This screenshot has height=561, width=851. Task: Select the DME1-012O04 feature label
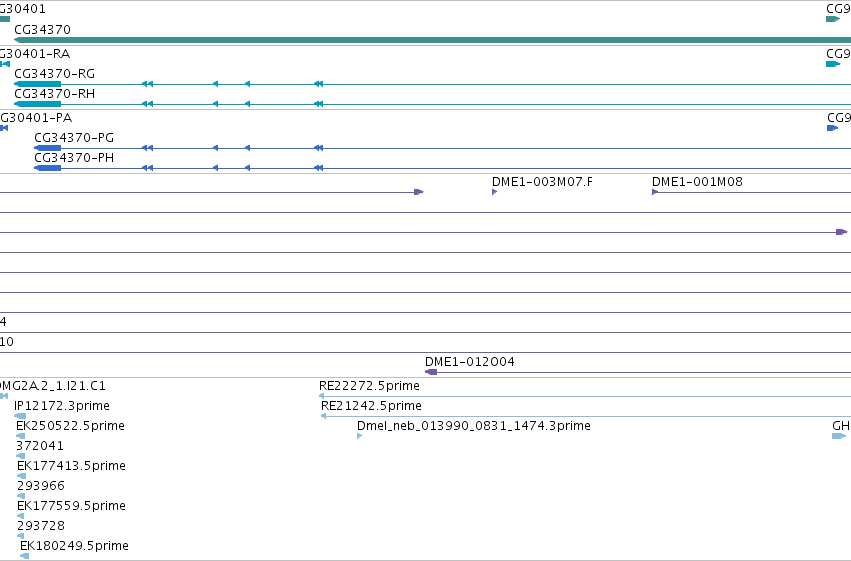tap(469, 362)
